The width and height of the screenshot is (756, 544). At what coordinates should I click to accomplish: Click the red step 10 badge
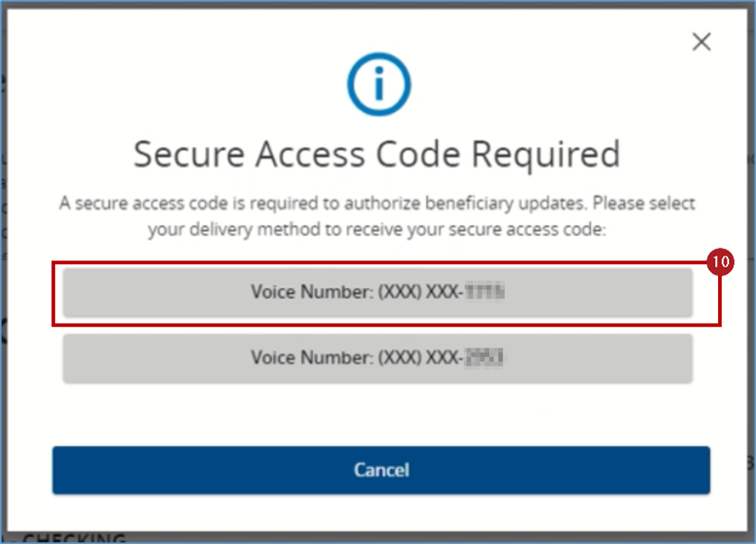click(721, 262)
